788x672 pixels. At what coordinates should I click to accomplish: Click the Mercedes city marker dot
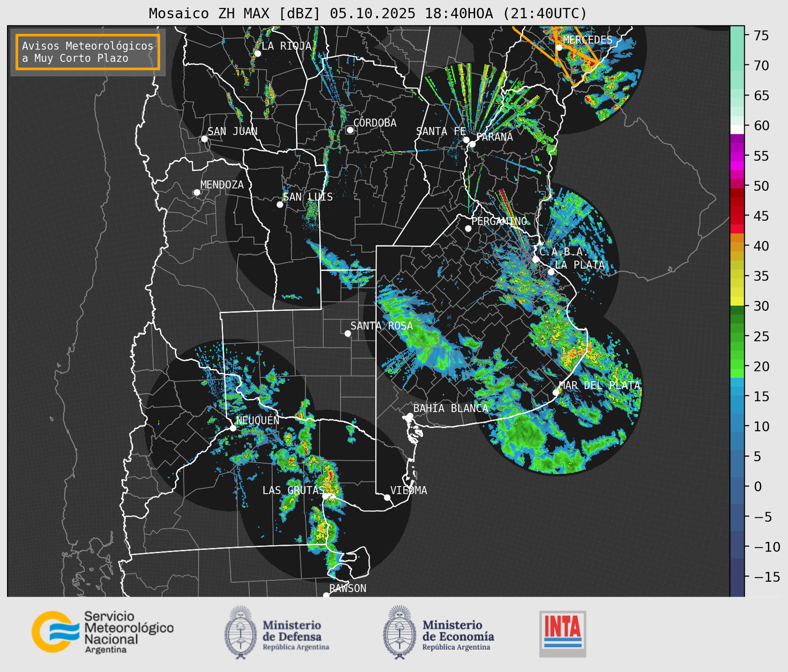tap(559, 47)
